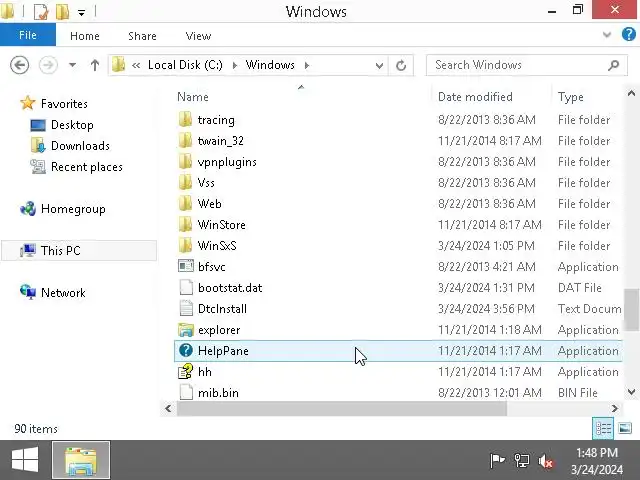
Task: Refresh the Windows folder view
Action: pos(401,65)
